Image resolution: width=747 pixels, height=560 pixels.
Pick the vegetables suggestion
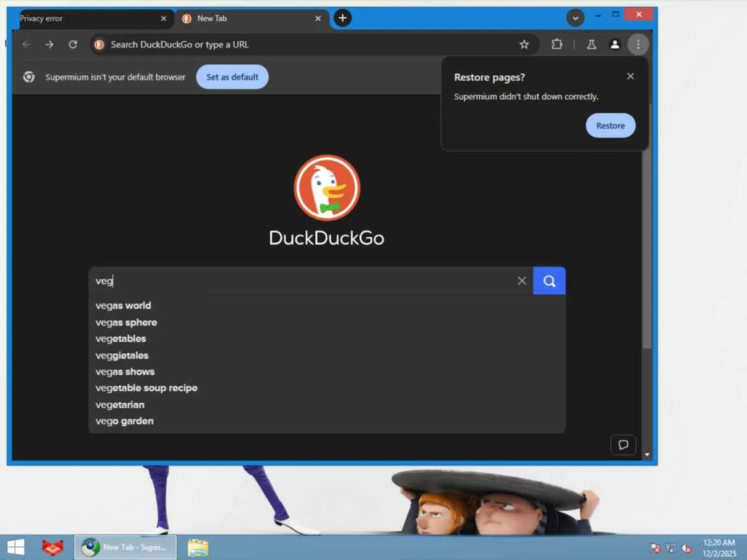(x=327, y=338)
